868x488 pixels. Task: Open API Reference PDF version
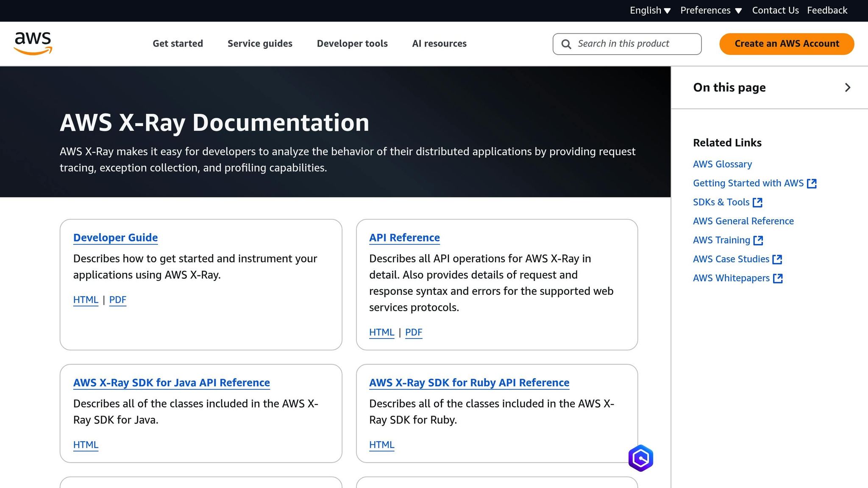414,333
